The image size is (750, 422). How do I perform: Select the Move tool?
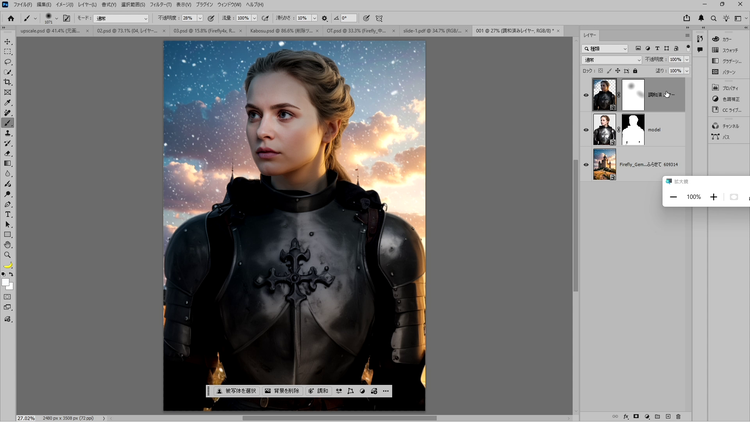(8, 41)
